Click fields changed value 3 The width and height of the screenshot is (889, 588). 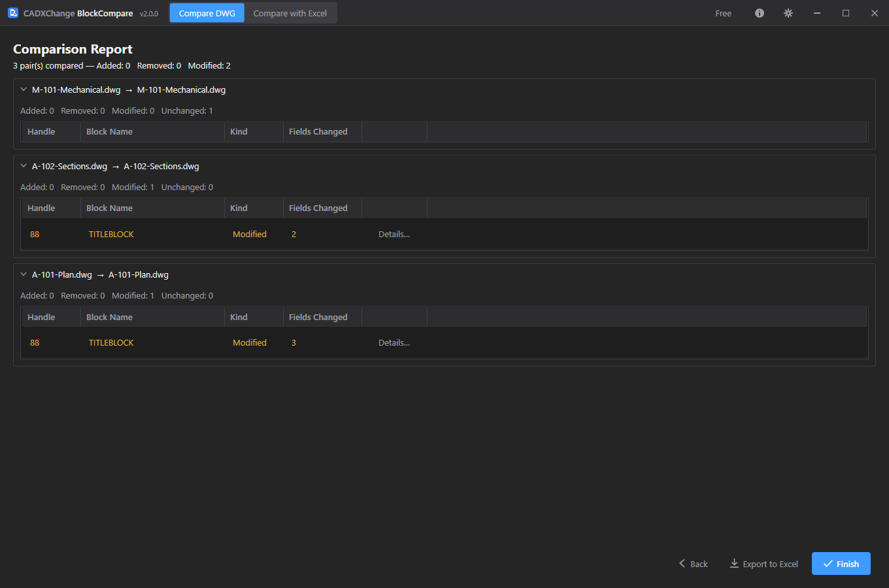point(294,342)
